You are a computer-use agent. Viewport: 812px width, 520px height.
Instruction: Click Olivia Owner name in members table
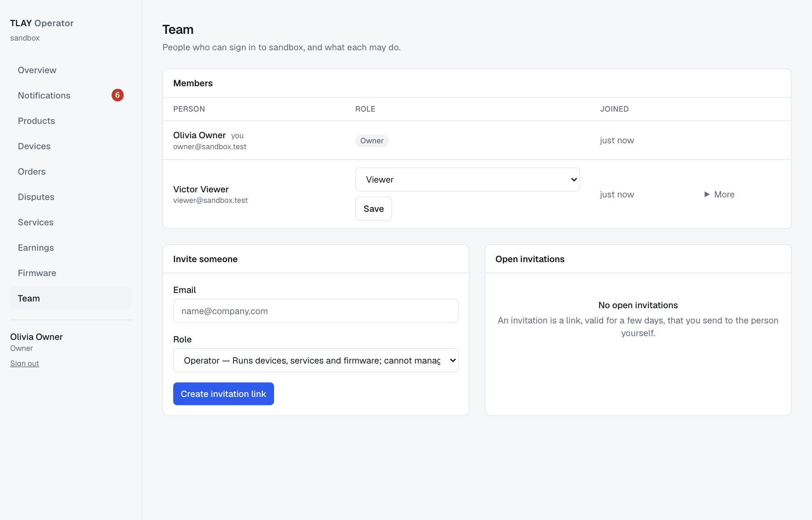[199, 135]
